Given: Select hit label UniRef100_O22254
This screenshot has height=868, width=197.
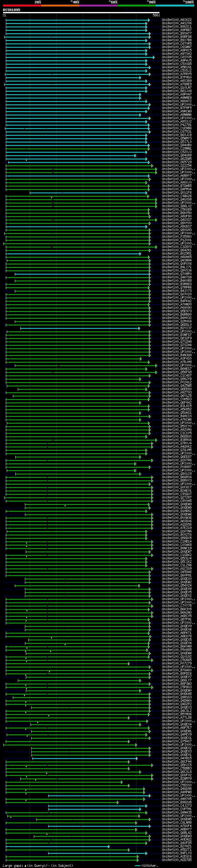Looking at the screenshot, I should (x=177, y=165).
